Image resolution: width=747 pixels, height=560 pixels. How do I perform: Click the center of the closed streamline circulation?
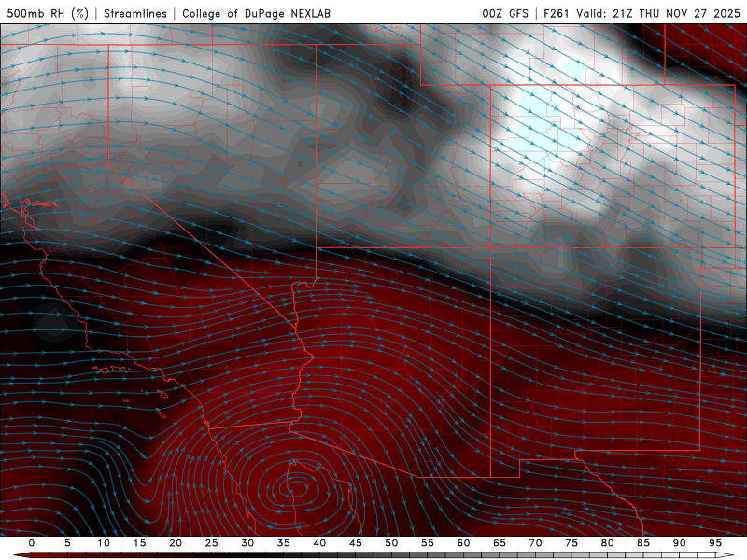[296, 487]
